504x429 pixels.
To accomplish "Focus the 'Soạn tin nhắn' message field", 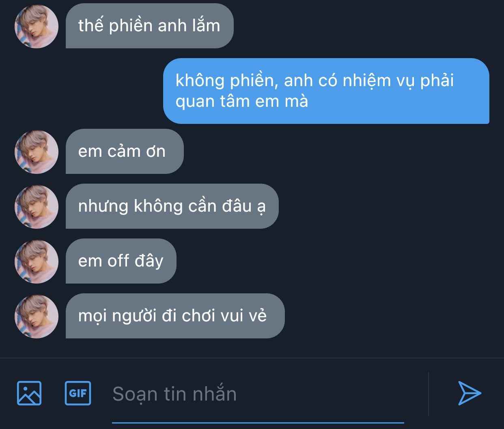I will (x=258, y=394).
